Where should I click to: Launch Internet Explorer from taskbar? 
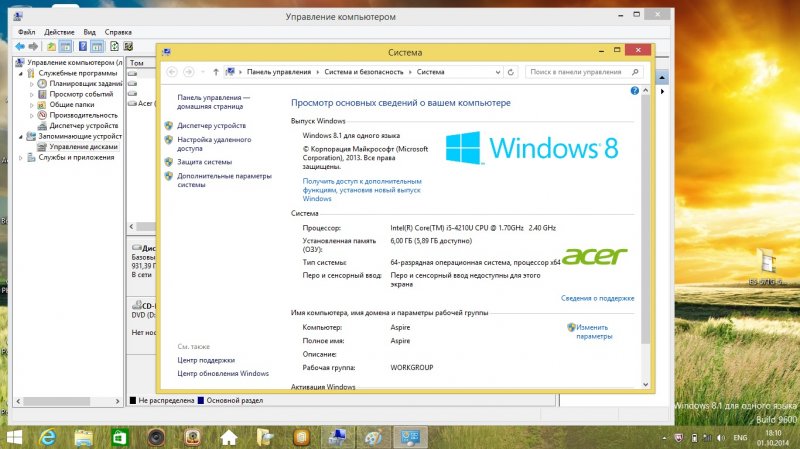point(47,438)
